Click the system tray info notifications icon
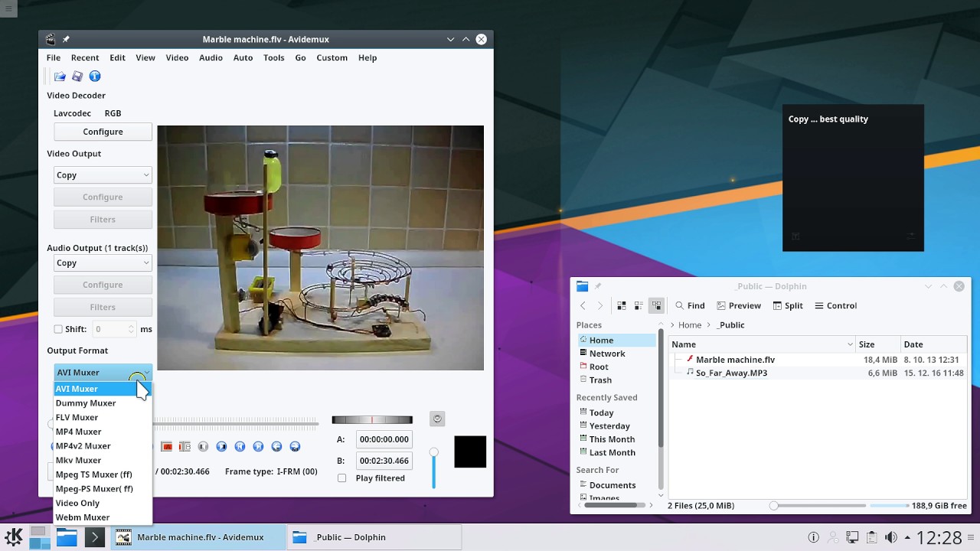The width and height of the screenshot is (980, 551). pos(814,537)
